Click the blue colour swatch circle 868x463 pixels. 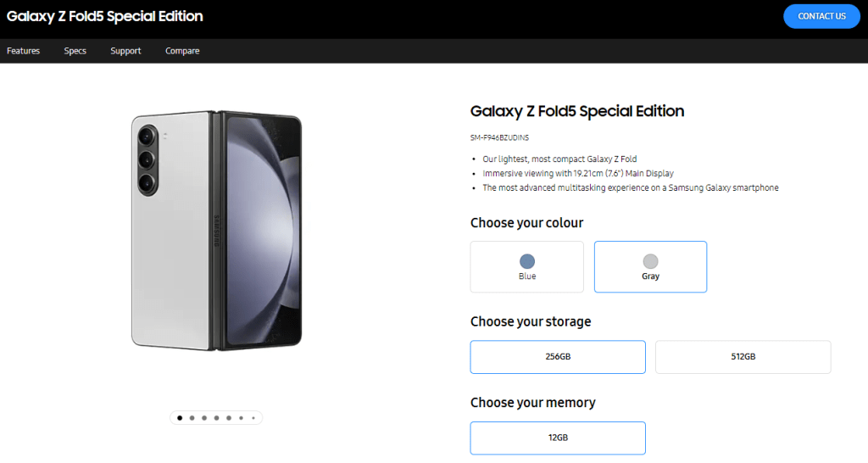[x=527, y=261]
